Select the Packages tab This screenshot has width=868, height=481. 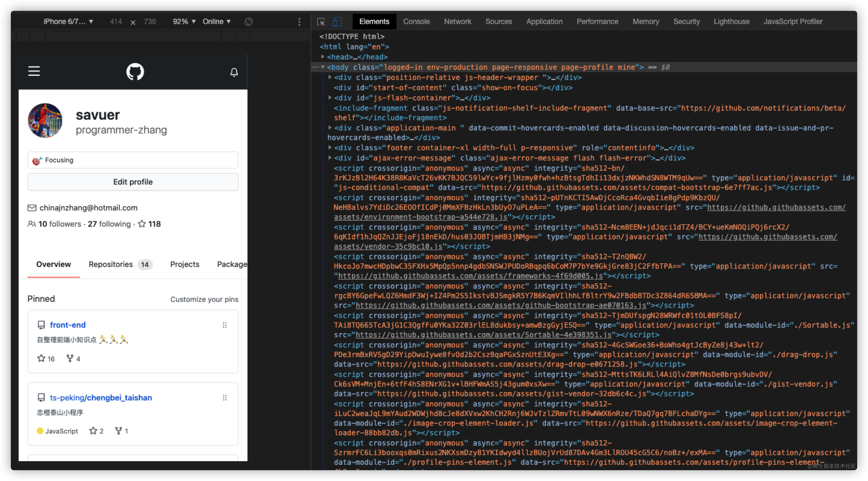232,264
